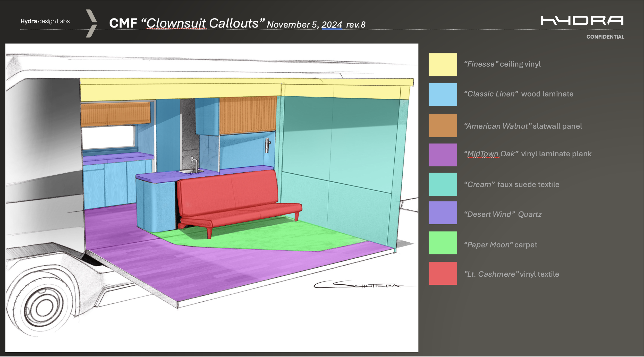Click the HYDRA logo at top right
This screenshot has height=357, width=644.
[x=582, y=20]
